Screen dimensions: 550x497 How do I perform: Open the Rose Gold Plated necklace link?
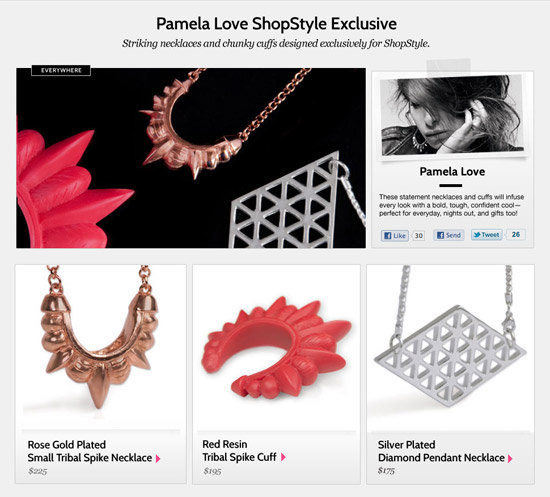coord(90,451)
